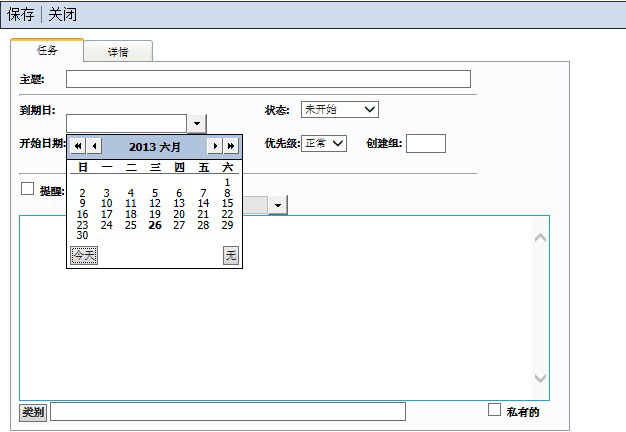Image resolution: width=626 pixels, height=432 pixels.
Task: Open the reminder time dropdown arrow
Action: (277, 204)
